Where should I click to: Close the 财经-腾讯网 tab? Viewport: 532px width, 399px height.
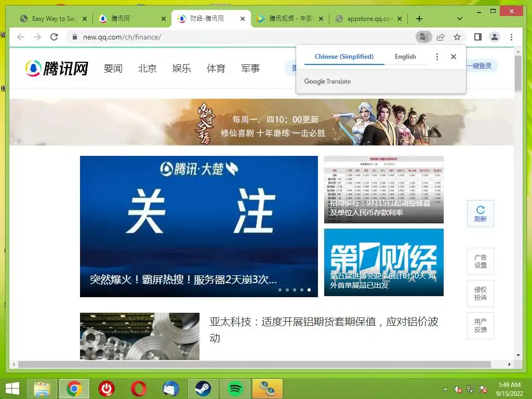pyautogui.click(x=243, y=19)
